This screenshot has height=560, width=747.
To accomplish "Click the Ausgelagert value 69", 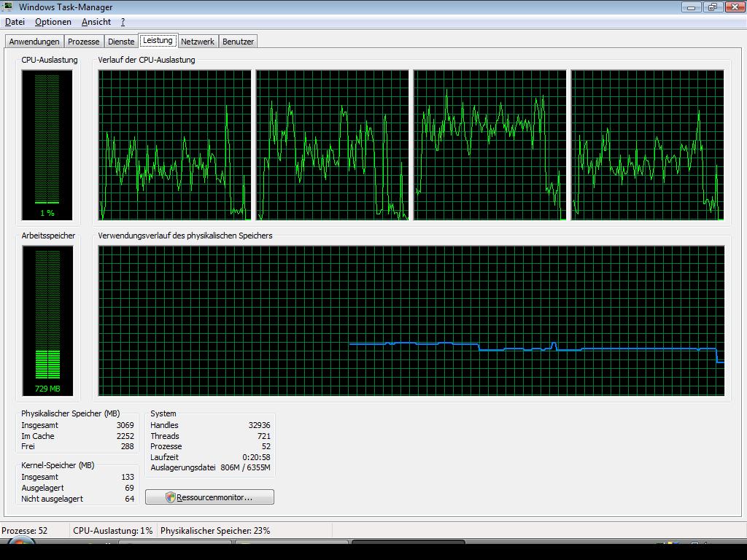I will pyautogui.click(x=130, y=488).
